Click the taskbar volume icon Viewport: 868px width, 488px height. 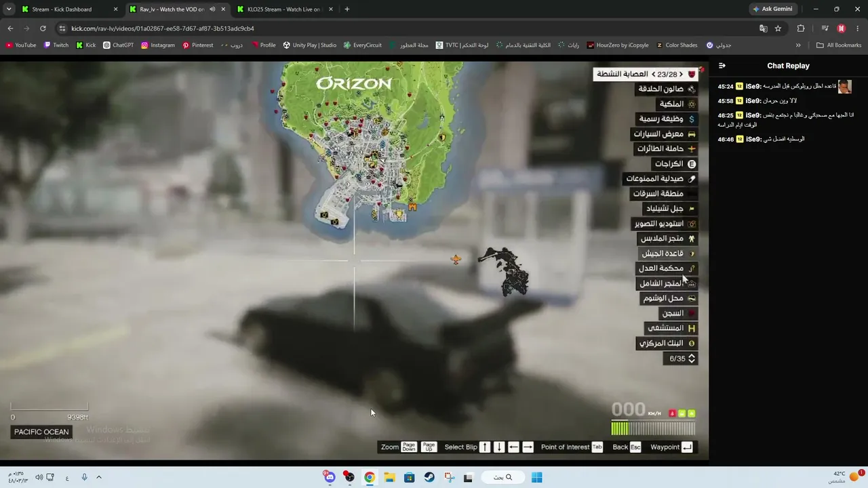coord(39,477)
